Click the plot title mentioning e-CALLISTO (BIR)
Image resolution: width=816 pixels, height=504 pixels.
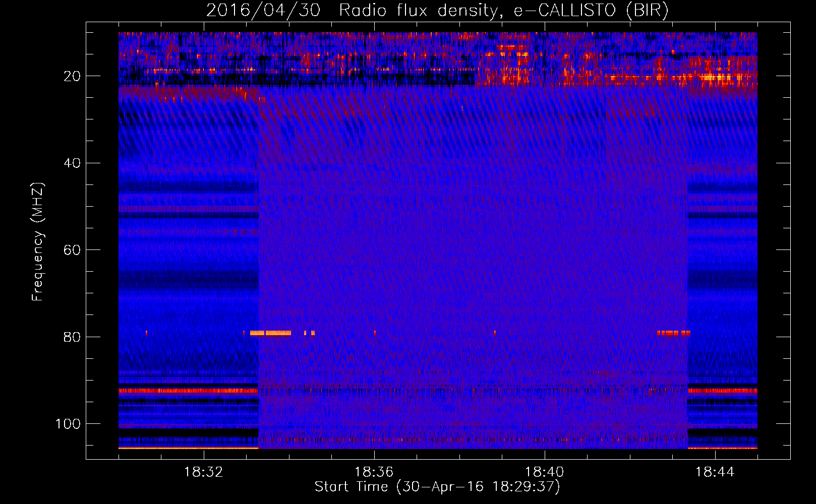[438, 10]
